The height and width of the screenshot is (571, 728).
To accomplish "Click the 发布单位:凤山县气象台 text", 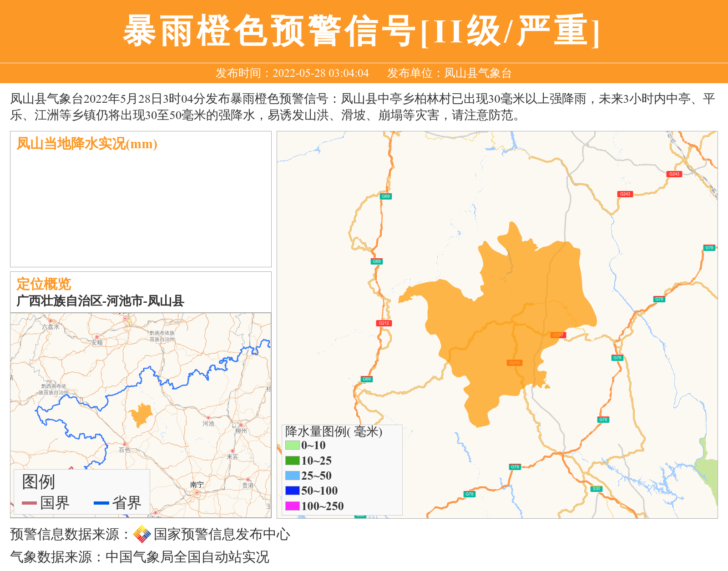I will click(450, 73).
